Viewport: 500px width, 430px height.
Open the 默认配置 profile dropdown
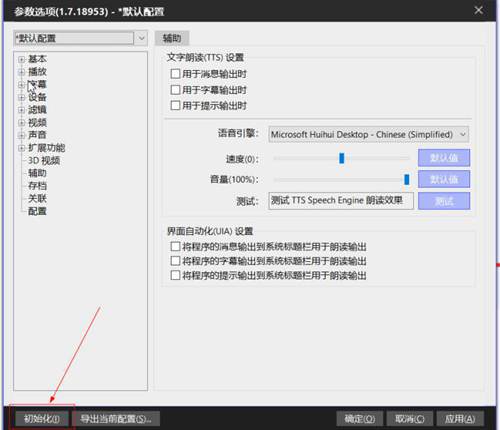coord(80,38)
